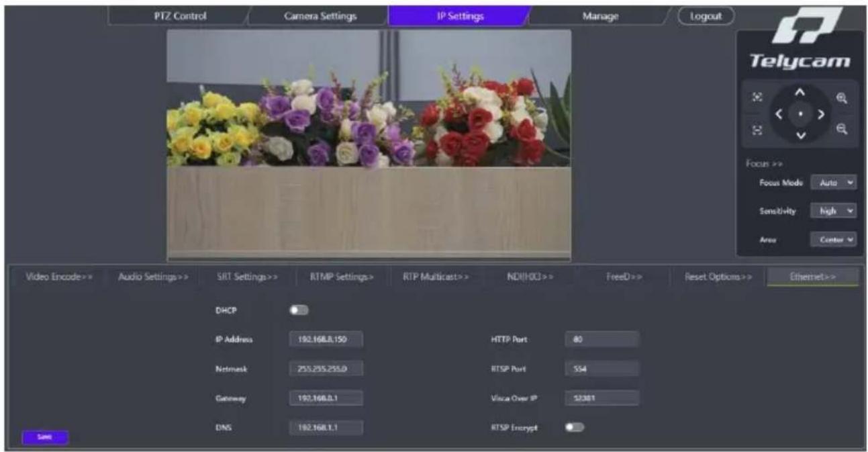Screen dimensions: 868x452
Task: Click the HTTP Port field
Action: [x=602, y=340]
